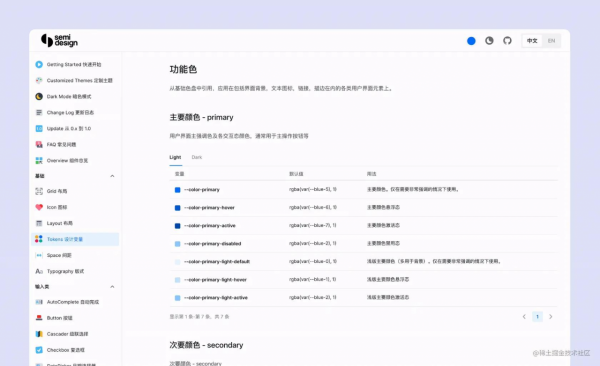Click default value of --color-primary-hover row
Image resolution: width=600 pixels, height=366 pixels.
[x=313, y=207]
